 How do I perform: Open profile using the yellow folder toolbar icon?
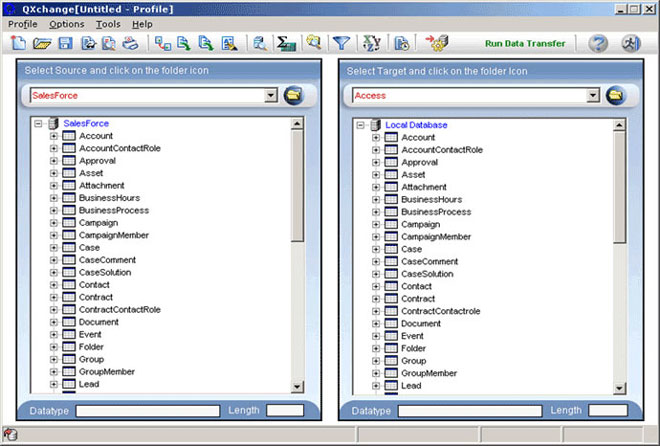[42, 43]
